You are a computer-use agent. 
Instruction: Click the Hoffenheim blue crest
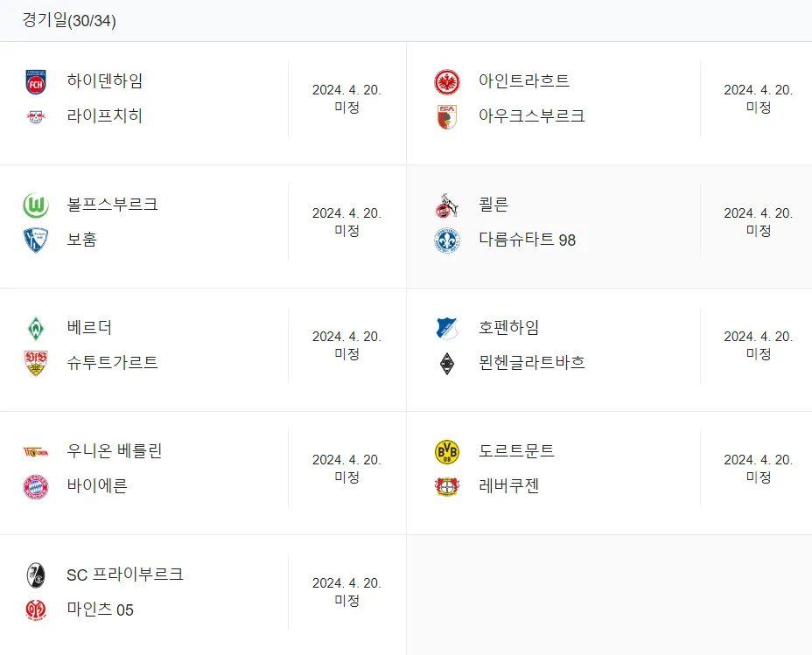coord(447,329)
